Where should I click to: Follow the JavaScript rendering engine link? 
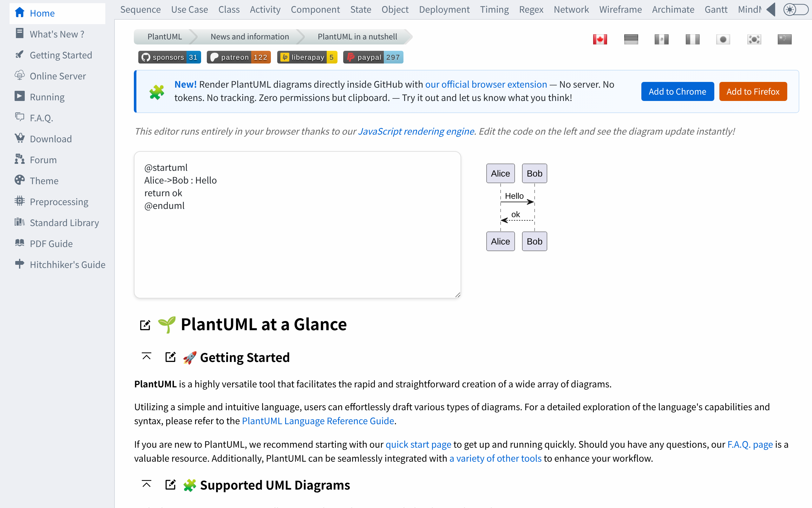tap(416, 131)
